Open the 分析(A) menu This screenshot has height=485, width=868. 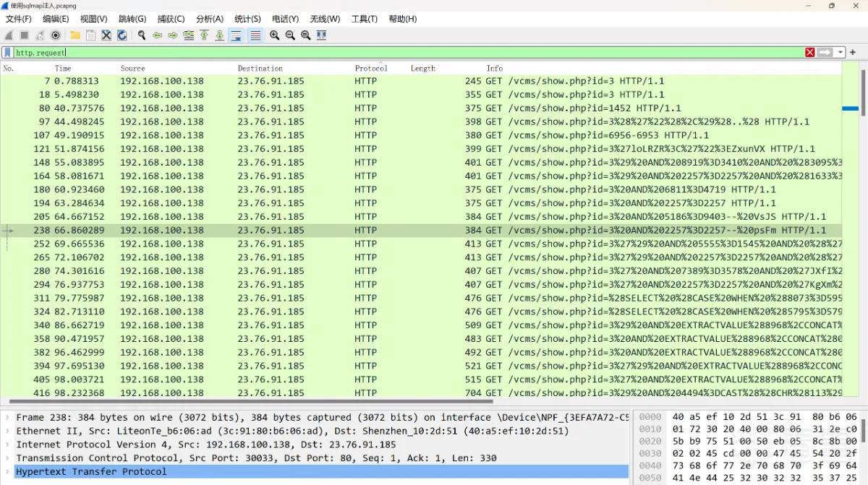(x=209, y=19)
